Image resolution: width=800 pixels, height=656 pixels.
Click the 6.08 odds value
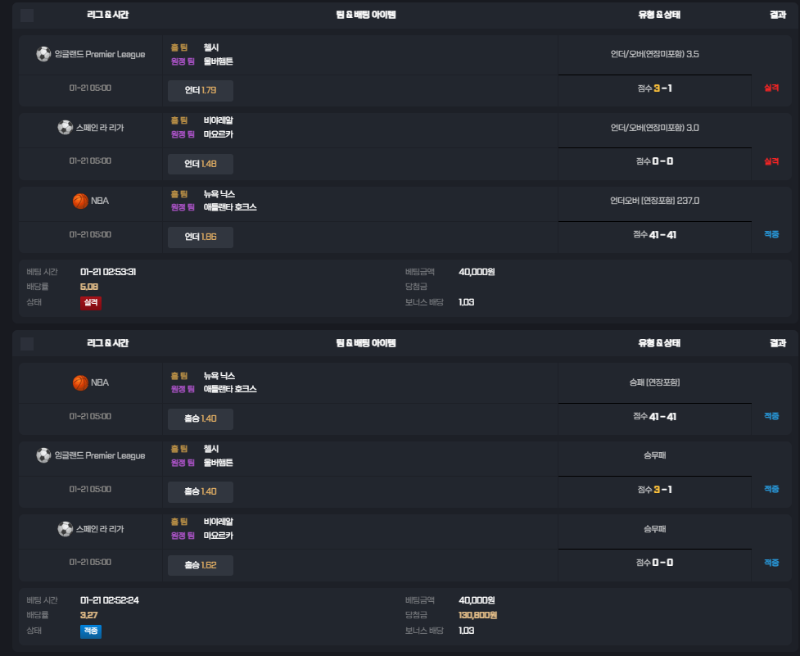tap(89, 287)
